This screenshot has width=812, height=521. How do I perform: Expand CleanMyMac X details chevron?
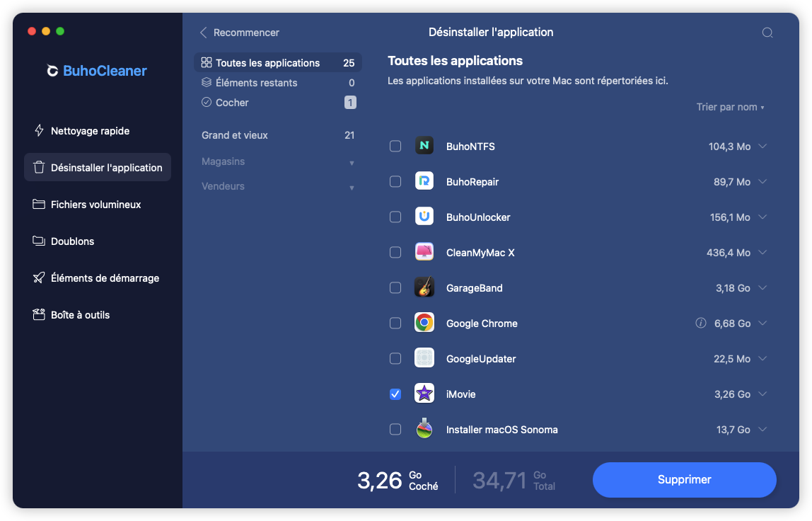[762, 253]
